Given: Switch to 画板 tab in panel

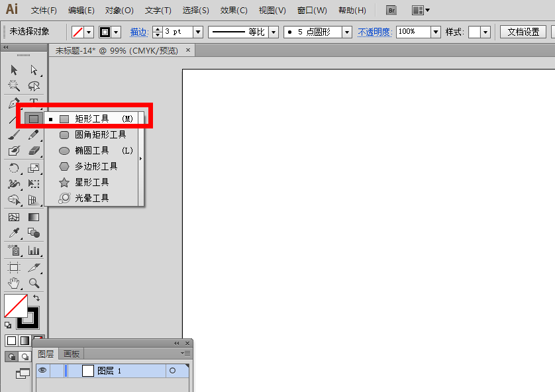Looking at the screenshot, I should point(72,354).
